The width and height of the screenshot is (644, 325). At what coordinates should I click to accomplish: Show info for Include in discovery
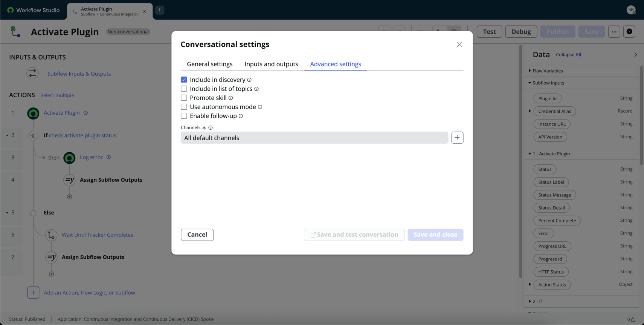coord(249,80)
